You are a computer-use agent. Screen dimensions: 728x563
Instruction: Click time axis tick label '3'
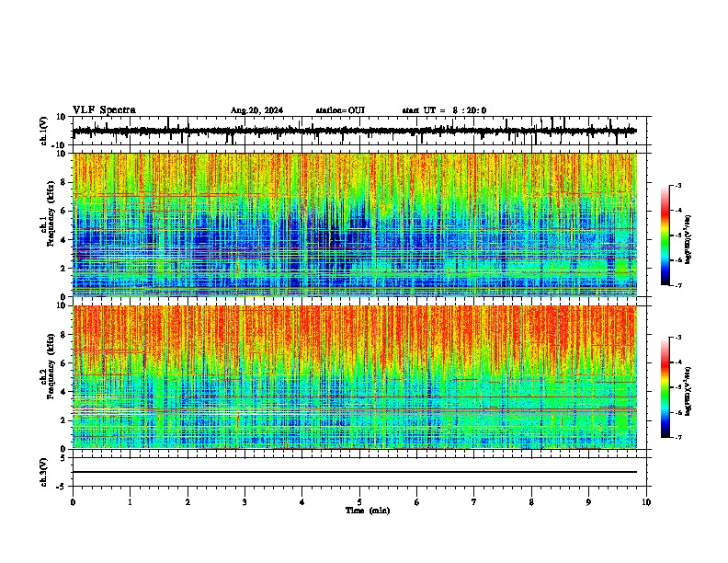coord(245,502)
